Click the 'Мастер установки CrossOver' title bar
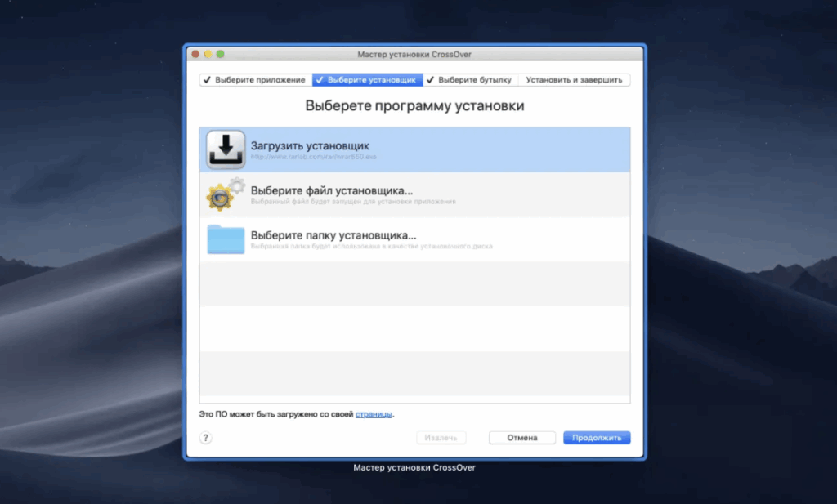 click(x=414, y=54)
